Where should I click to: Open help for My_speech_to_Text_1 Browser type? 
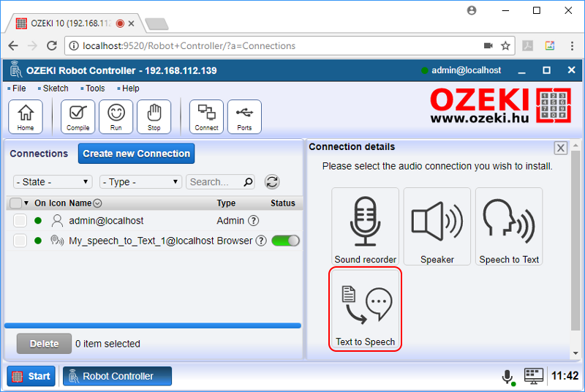pyautogui.click(x=262, y=241)
